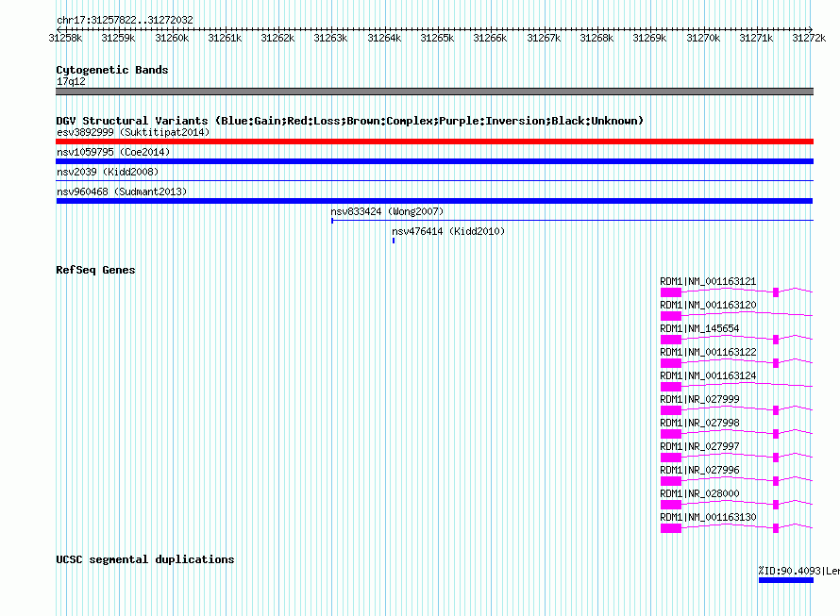
Task: Click the RDM1|NM_001163130 large exon block
Action: (671, 528)
